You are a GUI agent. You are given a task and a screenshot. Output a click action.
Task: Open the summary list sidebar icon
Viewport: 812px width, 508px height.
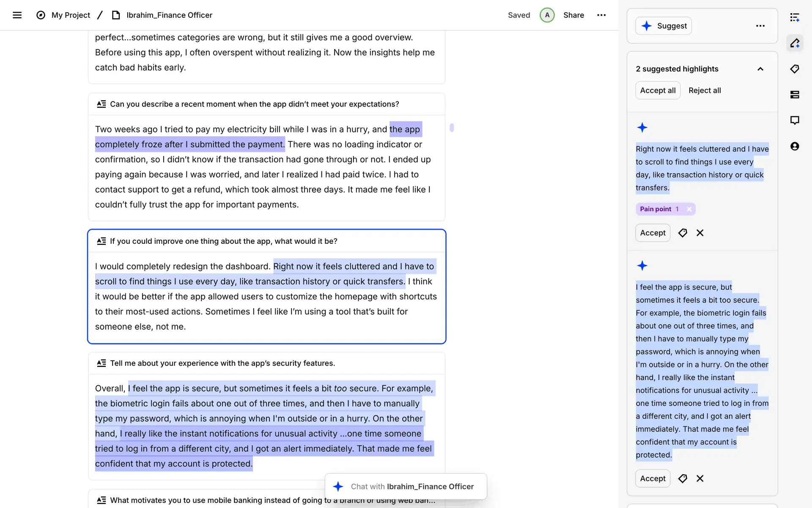pyautogui.click(x=795, y=17)
